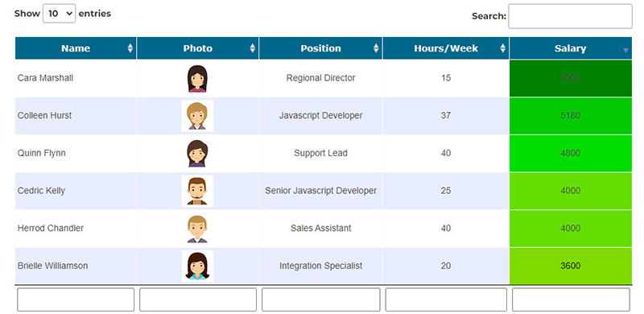Click the light green 3600 salary cell

(571, 266)
